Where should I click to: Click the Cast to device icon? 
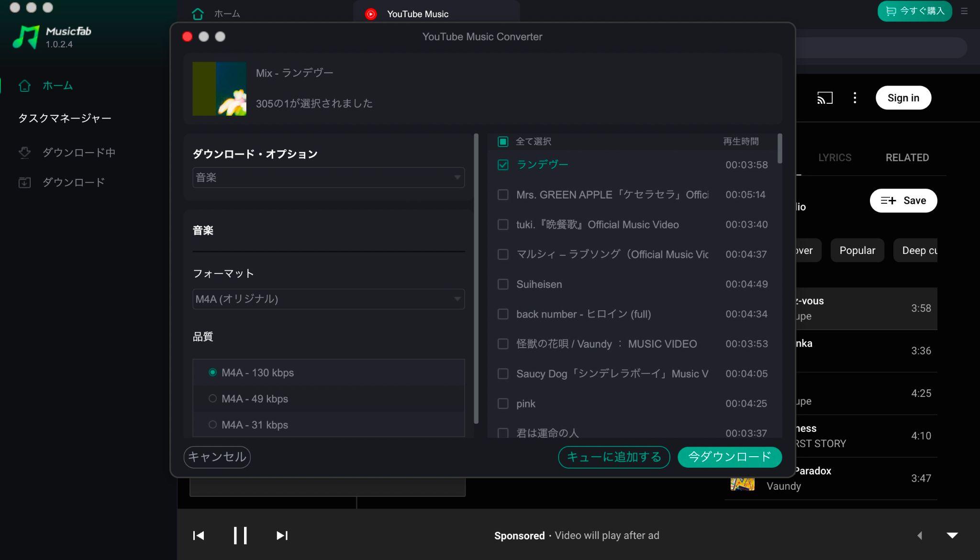pos(825,98)
